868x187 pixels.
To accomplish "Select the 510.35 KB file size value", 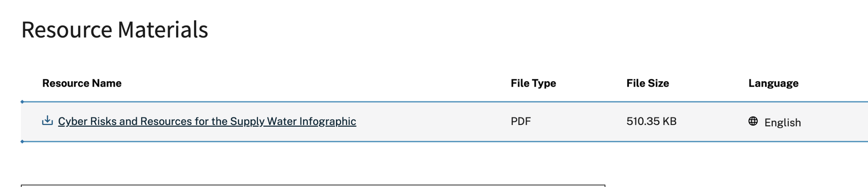I will tap(651, 121).
